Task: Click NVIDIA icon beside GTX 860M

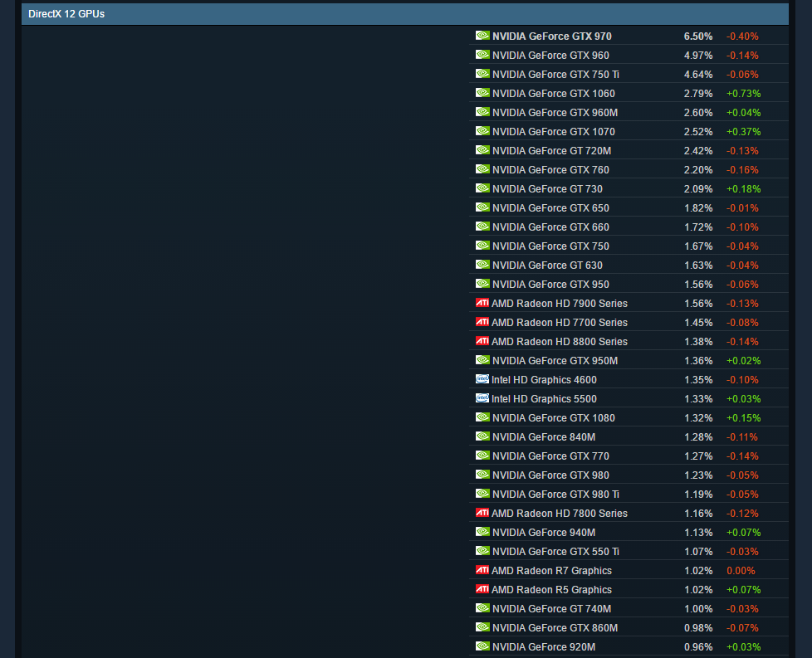Action: pos(482,627)
